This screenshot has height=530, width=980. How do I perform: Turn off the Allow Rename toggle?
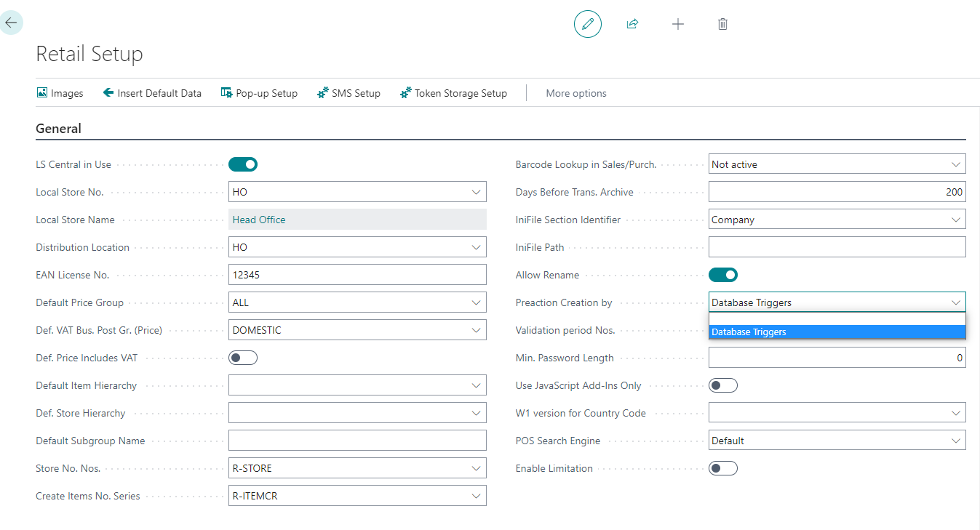click(722, 275)
